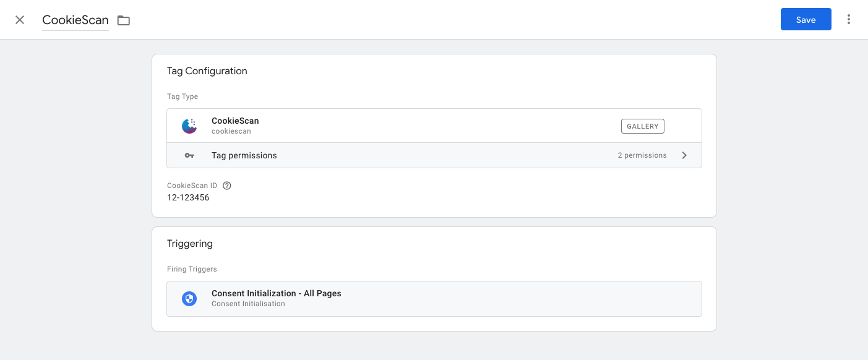The height and width of the screenshot is (360, 868).
Task: Click the Firing Triggers label
Action: coord(192,270)
